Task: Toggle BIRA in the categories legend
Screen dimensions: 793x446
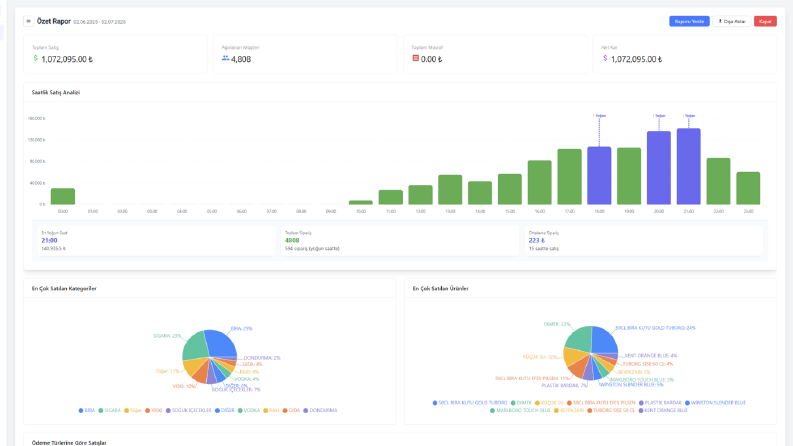Action: click(87, 410)
